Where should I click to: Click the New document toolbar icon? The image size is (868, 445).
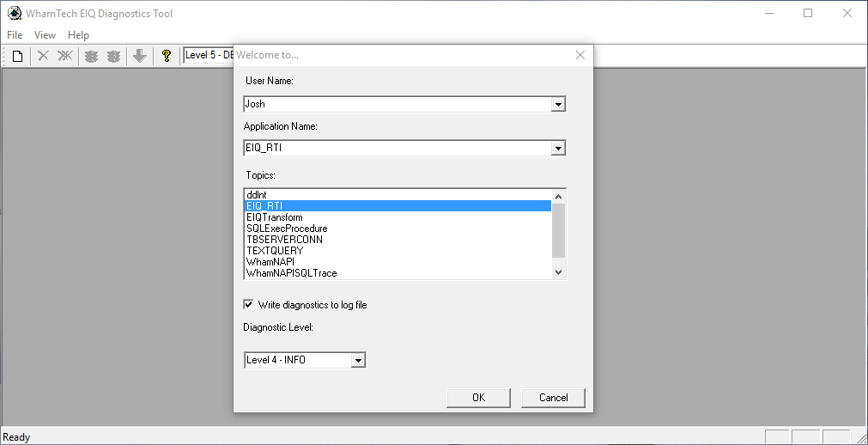click(x=18, y=56)
